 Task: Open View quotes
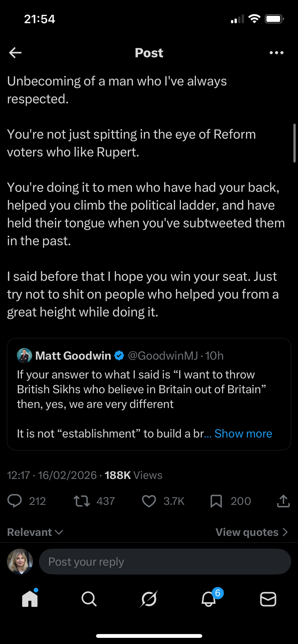(x=251, y=532)
